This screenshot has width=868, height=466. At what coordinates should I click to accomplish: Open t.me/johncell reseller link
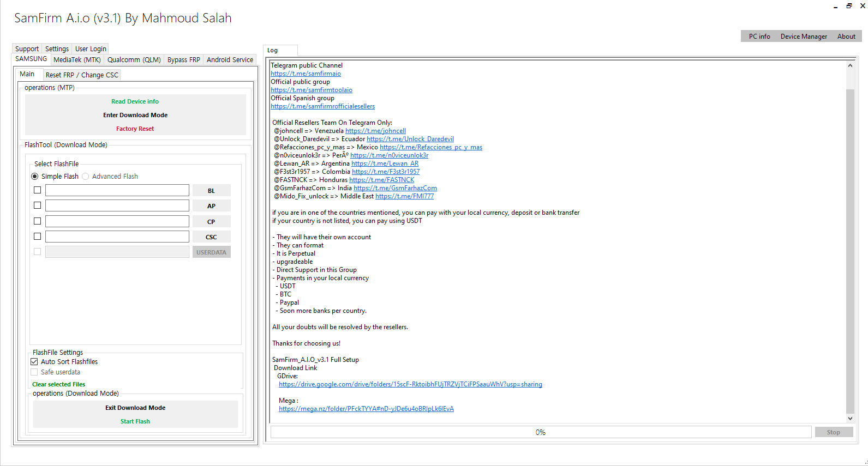(375, 131)
